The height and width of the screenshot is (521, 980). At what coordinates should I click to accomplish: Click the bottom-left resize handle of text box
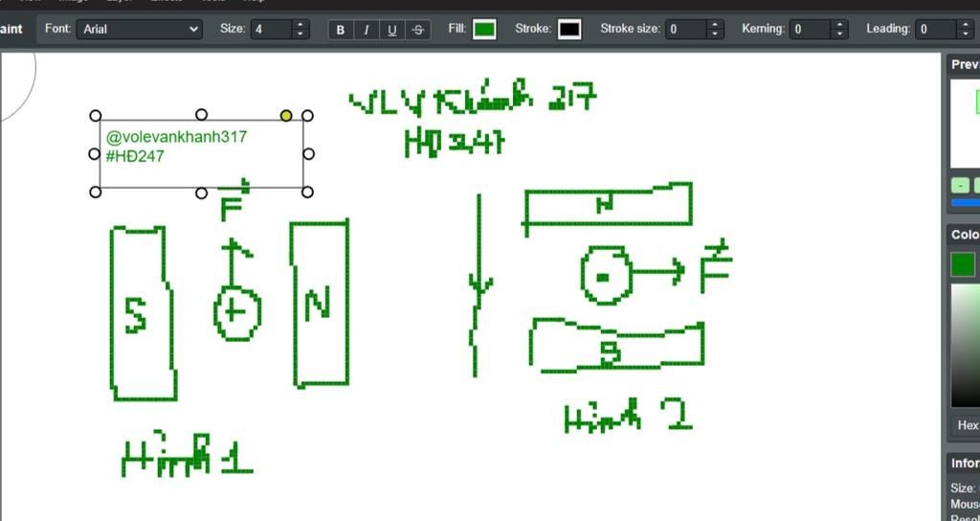(x=95, y=192)
